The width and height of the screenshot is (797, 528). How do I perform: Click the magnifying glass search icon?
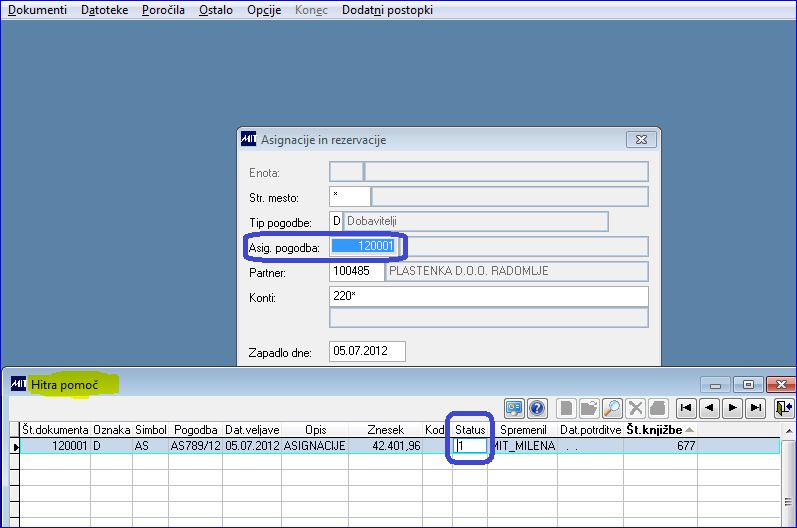pos(612,408)
